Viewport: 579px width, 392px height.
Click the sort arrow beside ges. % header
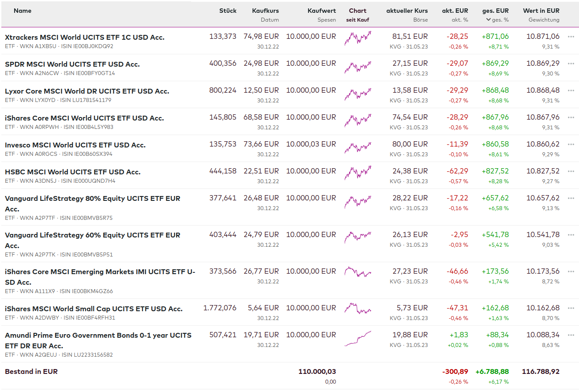tap(489, 20)
